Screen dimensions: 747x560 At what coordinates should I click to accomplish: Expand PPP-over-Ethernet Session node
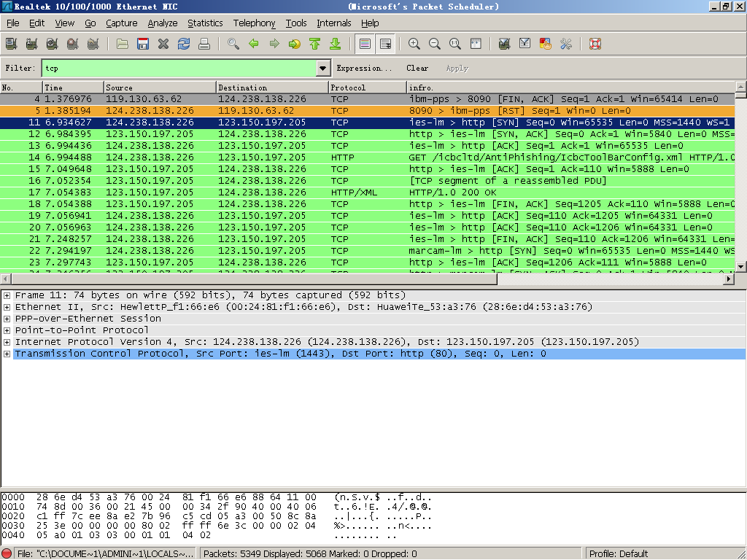[7, 319]
